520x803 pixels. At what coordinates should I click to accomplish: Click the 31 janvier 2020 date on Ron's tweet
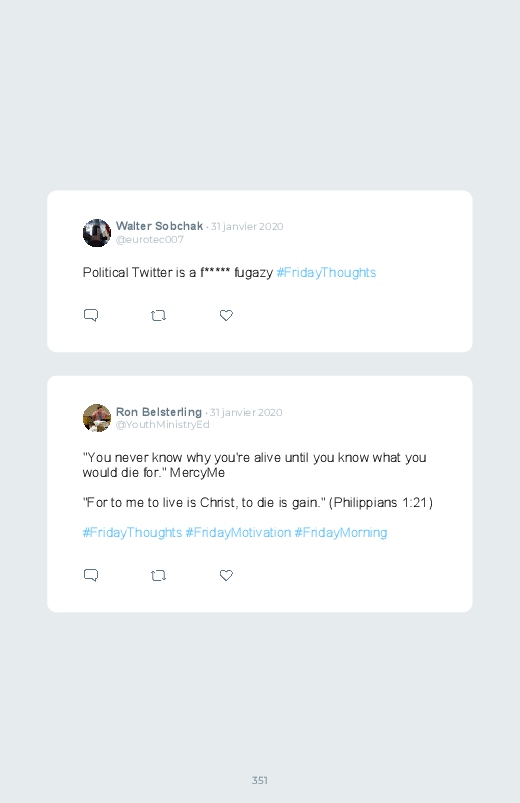coord(246,412)
